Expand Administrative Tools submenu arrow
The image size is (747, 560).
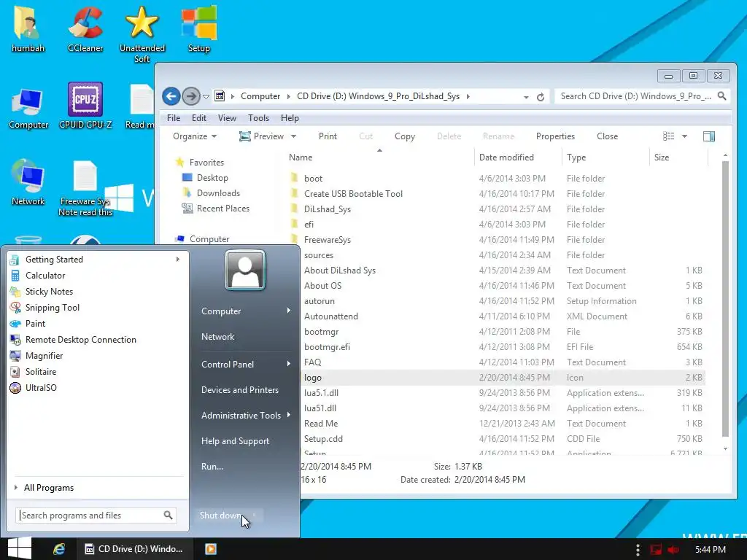tap(289, 415)
